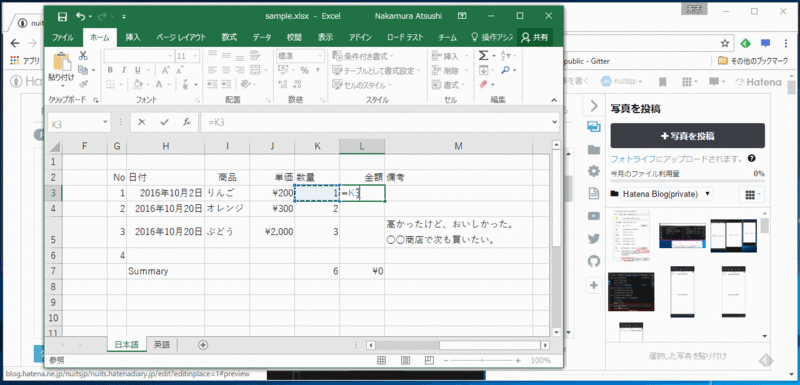This screenshot has width=800, height=385.
Task: Click the Clear eraser icon
Action: pos(484,84)
